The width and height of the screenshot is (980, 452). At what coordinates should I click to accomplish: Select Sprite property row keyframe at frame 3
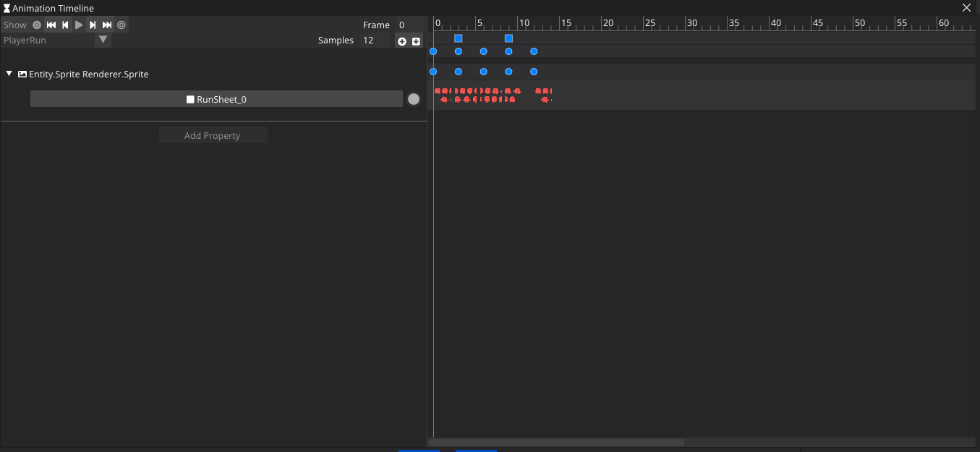tap(459, 72)
